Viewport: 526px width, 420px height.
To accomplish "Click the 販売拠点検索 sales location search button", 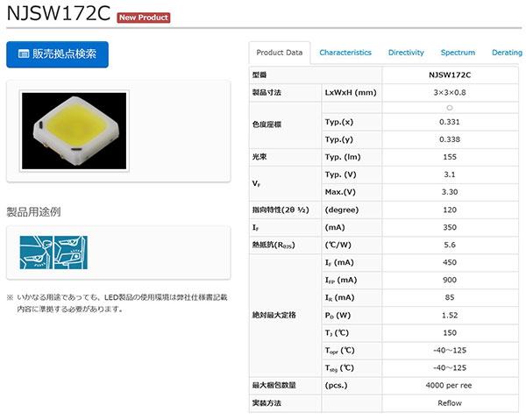I will [x=57, y=54].
